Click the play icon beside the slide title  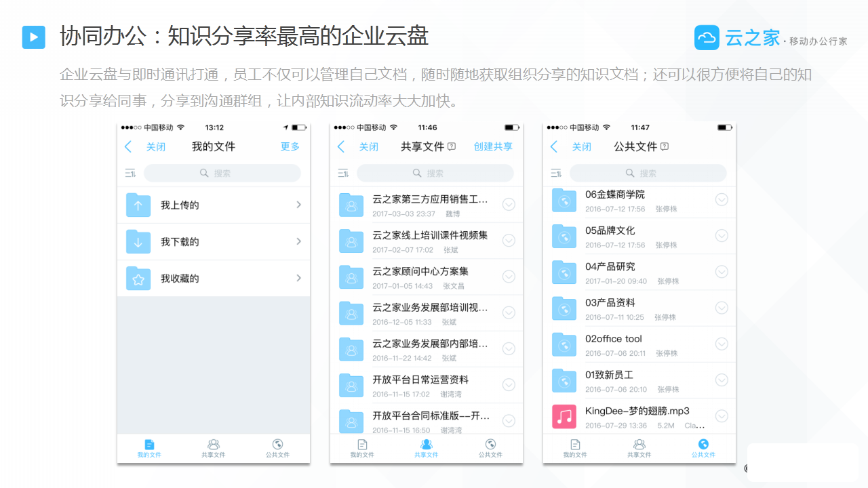(34, 37)
